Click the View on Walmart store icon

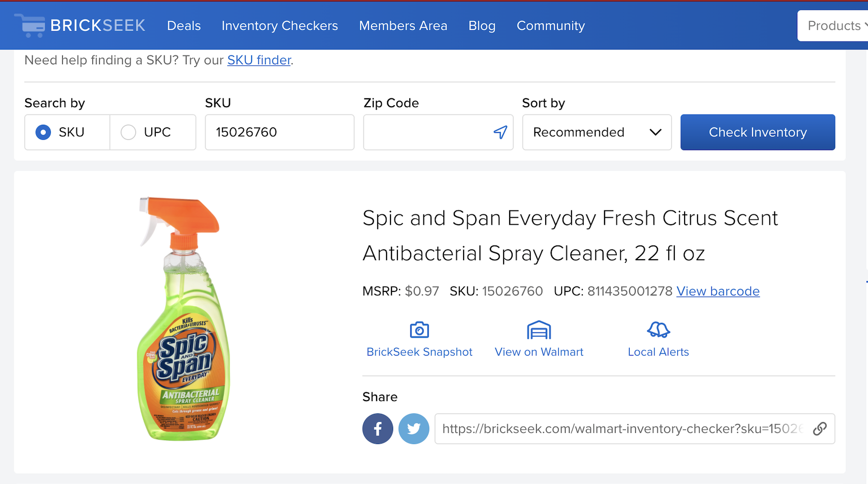(538, 329)
